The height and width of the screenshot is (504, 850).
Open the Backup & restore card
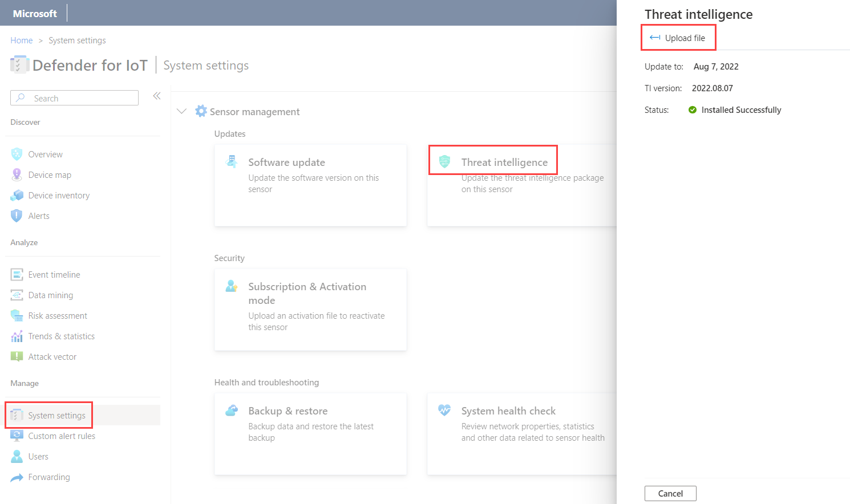310,433
